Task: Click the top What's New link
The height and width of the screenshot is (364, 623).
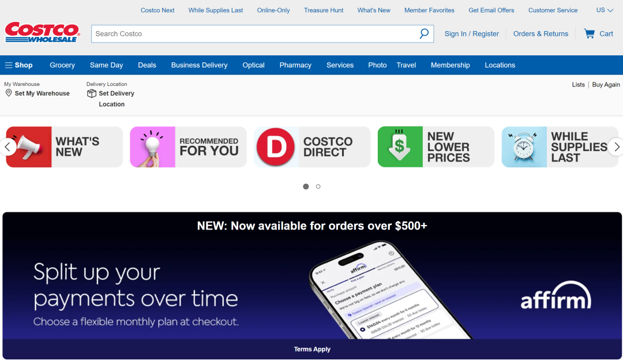Action: 374,10
